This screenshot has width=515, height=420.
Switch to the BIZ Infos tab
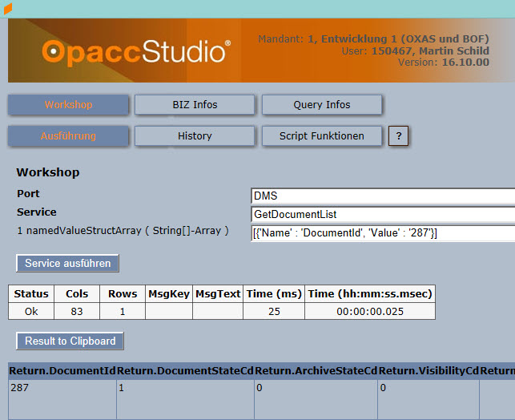tap(195, 104)
